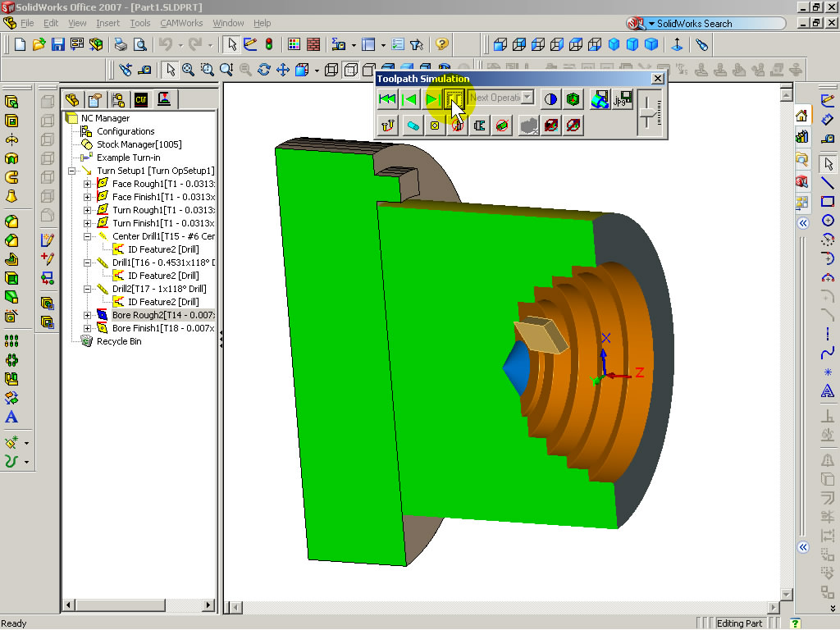This screenshot has height=630, width=840.
Task: Open SolidWorks Resources home icon in task pane
Action: [x=802, y=115]
